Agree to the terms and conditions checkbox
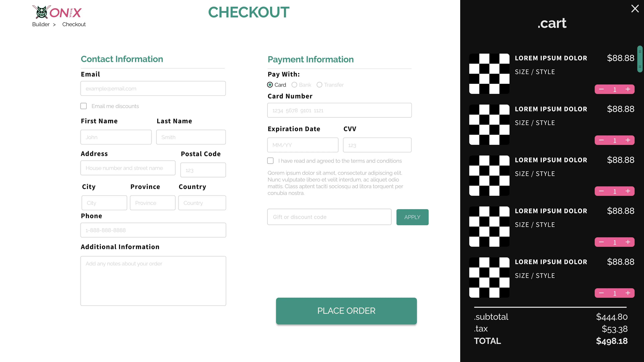Image resolution: width=644 pixels, height=362 pixels. [x=270, y=161]
